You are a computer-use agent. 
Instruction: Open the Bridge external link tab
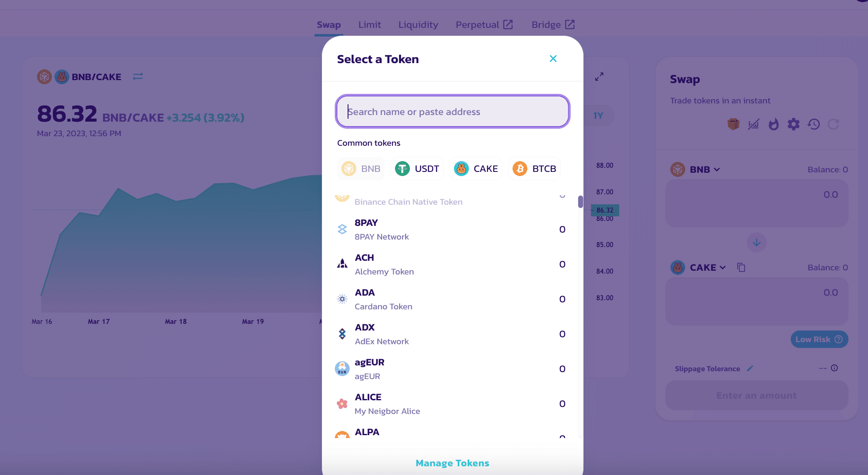click(x=553, y=25)
